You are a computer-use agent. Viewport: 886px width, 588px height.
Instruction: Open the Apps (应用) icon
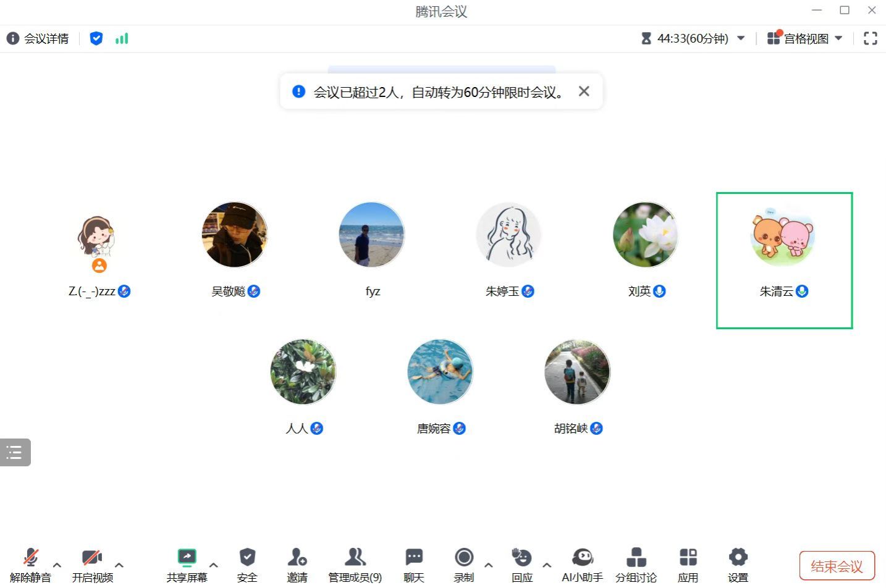pyautogui.click(x=688, y=565)
